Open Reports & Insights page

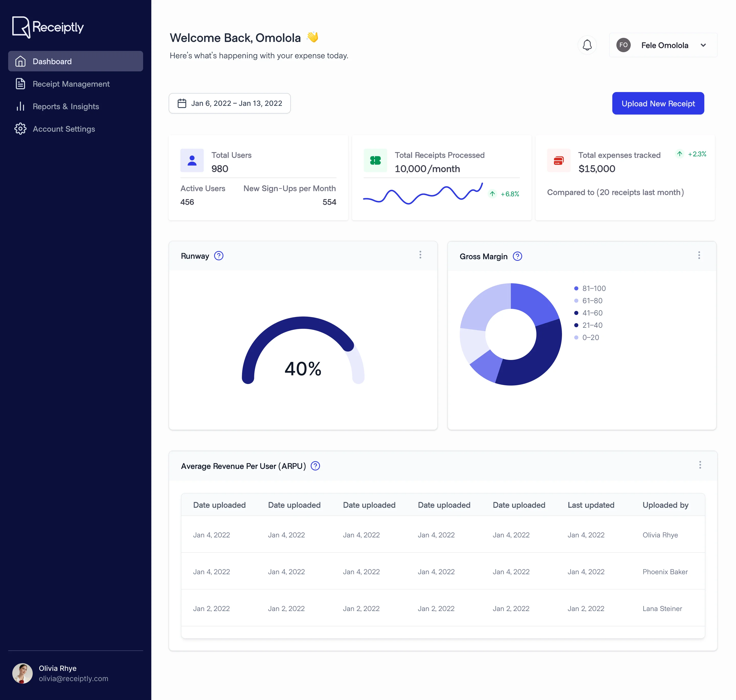(x=66, y=106)
